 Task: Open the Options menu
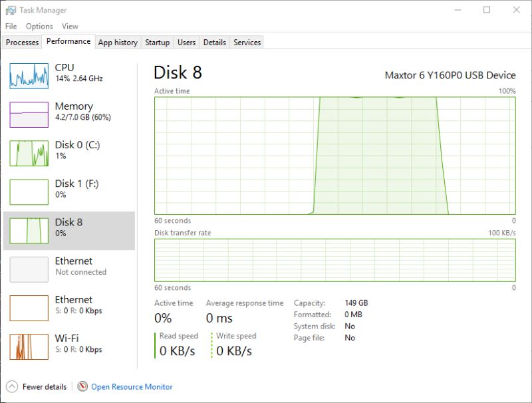39,26
